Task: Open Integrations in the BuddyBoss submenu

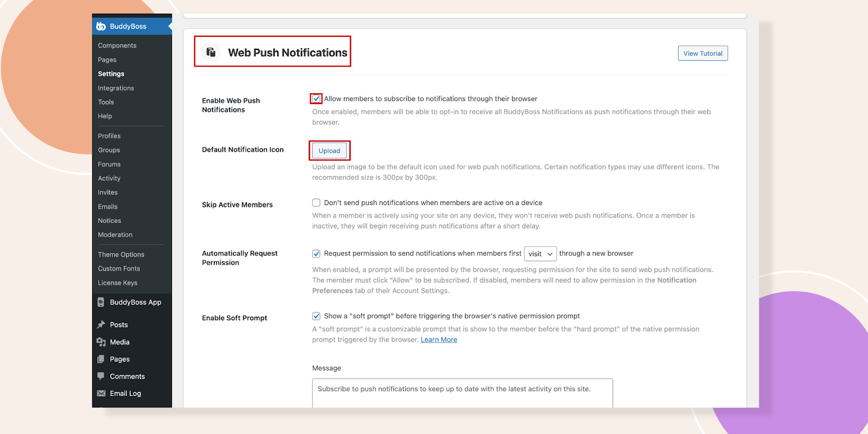Action: [116, 88]
